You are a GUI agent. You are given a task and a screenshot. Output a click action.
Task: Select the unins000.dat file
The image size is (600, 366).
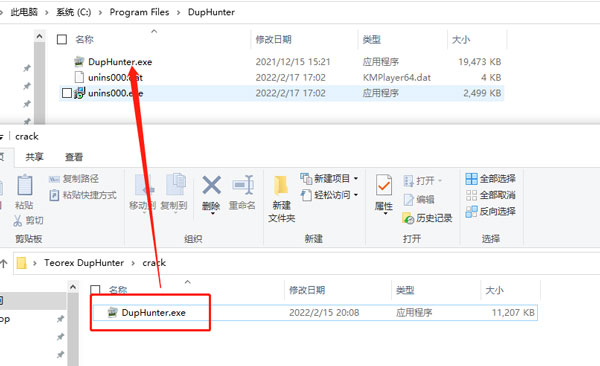click(x=115, y=78)
